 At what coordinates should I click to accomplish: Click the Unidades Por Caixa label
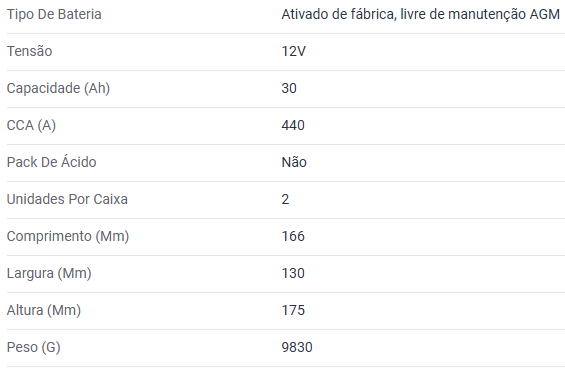click(x=67, y=199)
